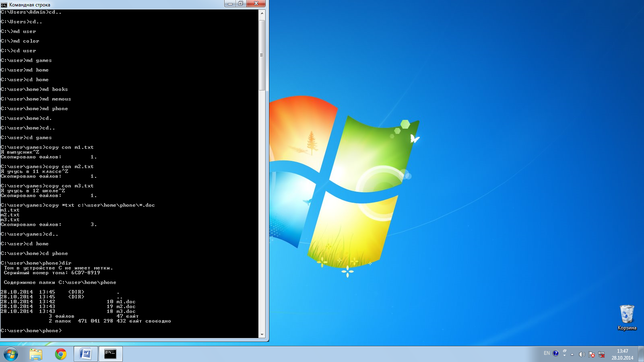Click 'Скопировано файлов: 3.' line

tap(49, 224)
